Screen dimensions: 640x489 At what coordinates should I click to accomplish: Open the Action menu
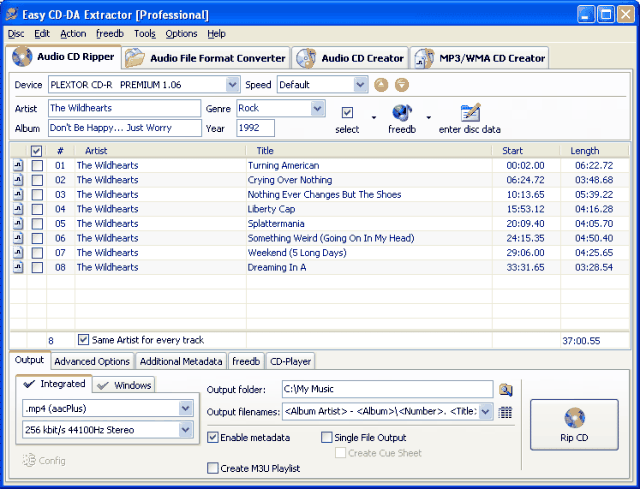73,34
